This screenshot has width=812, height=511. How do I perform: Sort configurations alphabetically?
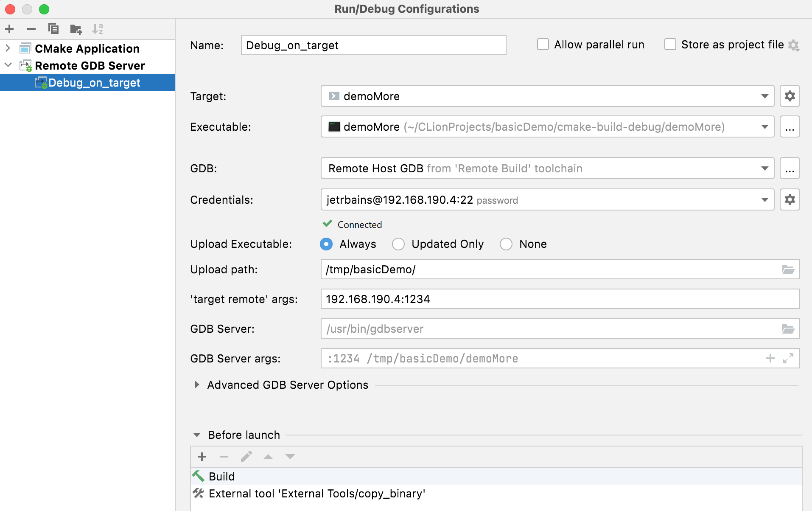pos(98,29)
